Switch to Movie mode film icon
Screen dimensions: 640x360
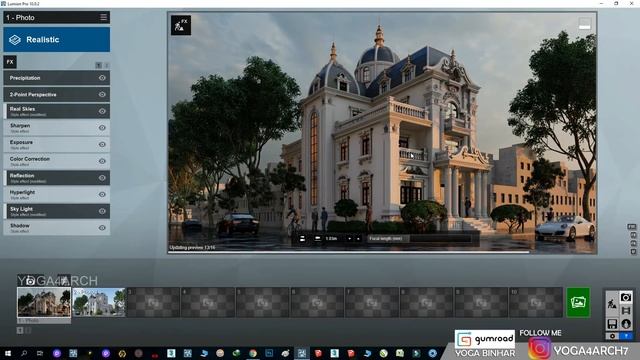(626, 311)
